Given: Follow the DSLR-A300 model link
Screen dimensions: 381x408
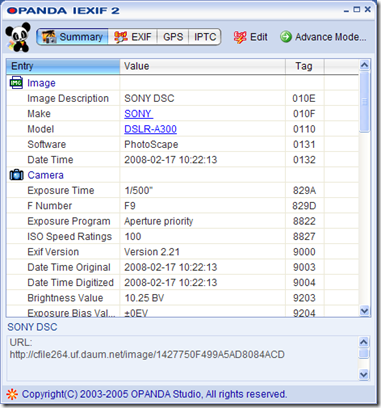Looking at the screenshot, I should click(x=150, y=129).
